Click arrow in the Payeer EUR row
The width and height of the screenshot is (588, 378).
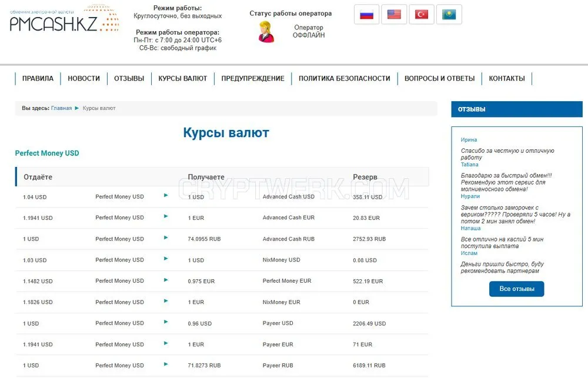[x=166, y=343]
